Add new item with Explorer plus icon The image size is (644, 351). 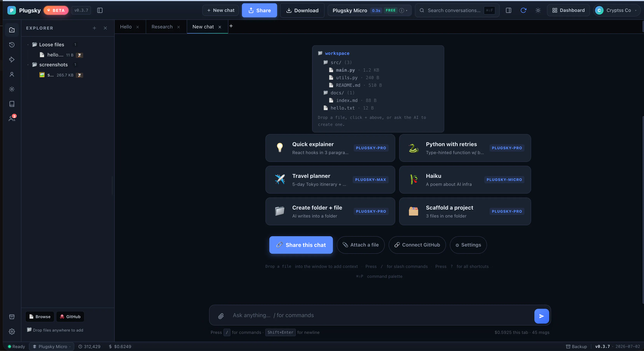tap(94, 28)
